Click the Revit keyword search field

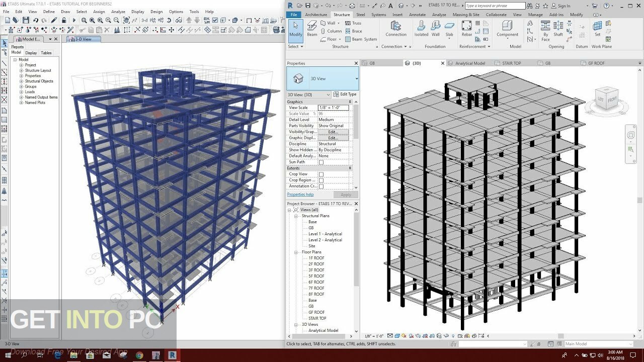[x=495, y=6]
